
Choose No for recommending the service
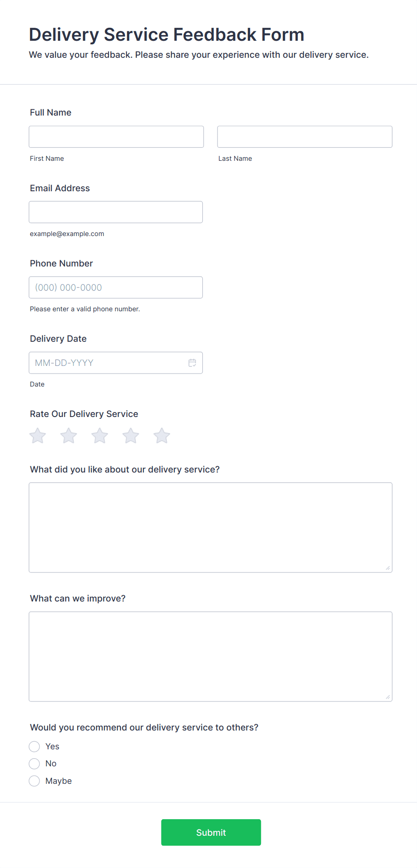(35, 764)
